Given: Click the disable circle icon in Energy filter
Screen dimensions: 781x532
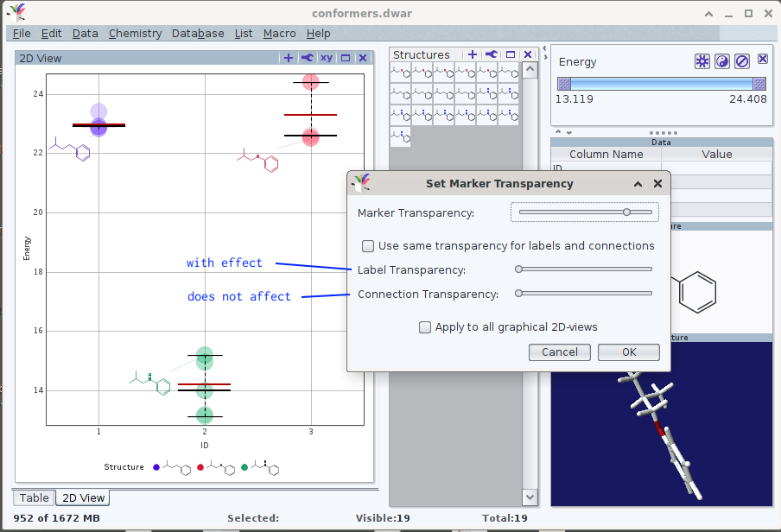Looking at the screenshot, I should (x=741, y=61).
